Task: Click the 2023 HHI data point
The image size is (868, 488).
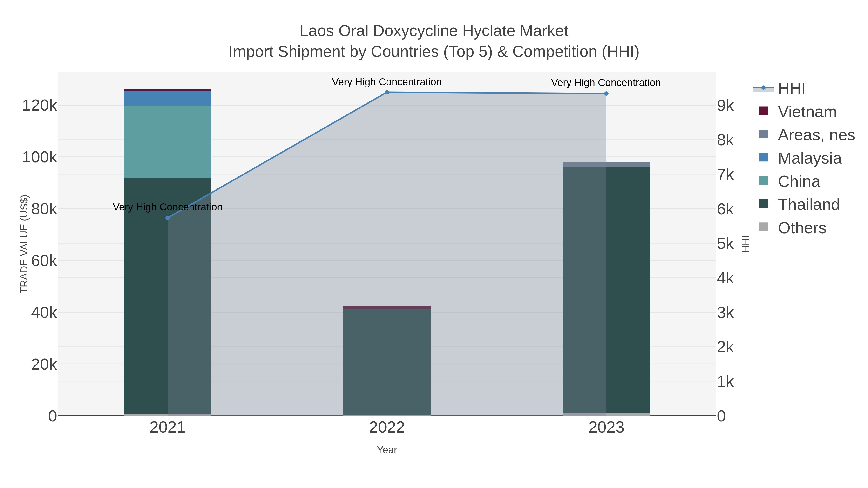Action: coord(606,94)
